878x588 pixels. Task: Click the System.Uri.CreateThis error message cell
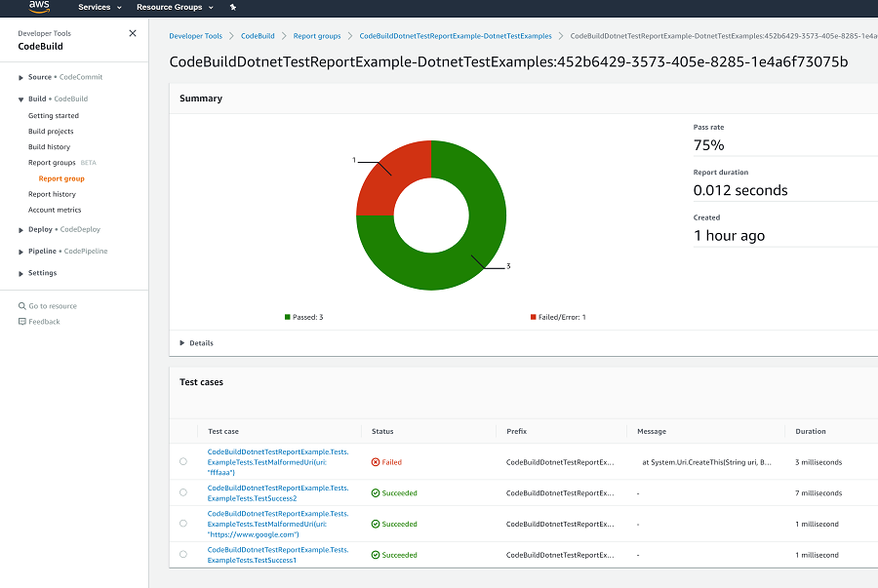click(706, 462)
